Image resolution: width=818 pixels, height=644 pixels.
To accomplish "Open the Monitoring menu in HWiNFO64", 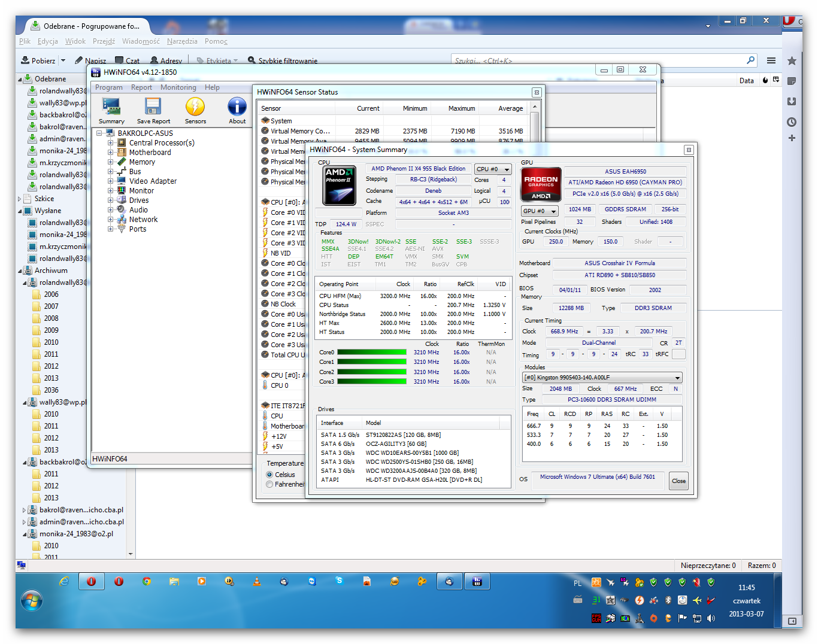I will [178, 87].
